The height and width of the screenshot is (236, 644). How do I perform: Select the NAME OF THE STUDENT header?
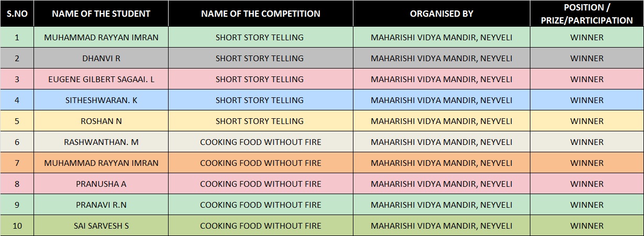[101, 14]
